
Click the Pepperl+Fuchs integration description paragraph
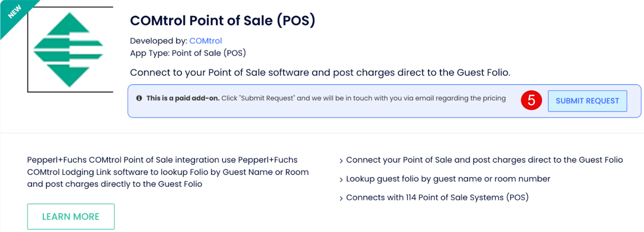pyautogui.click(x=168, y=172)
